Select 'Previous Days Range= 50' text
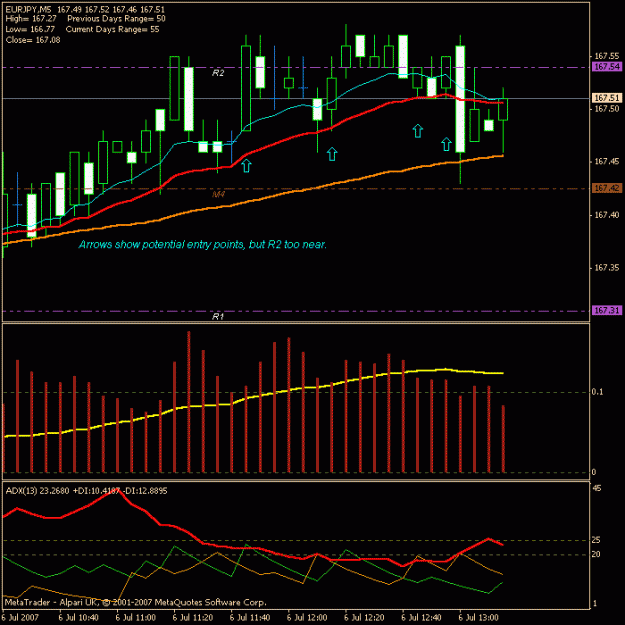The height and width of the screenshot is (625, 625). tap(116, 19)
